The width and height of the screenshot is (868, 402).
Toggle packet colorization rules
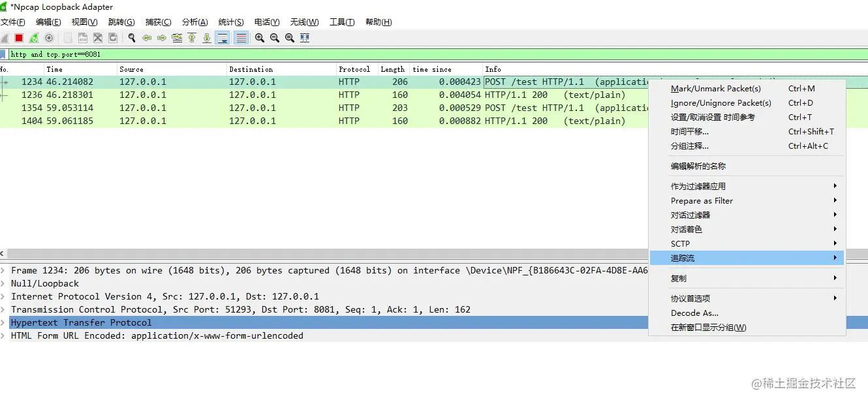point(241,38)
